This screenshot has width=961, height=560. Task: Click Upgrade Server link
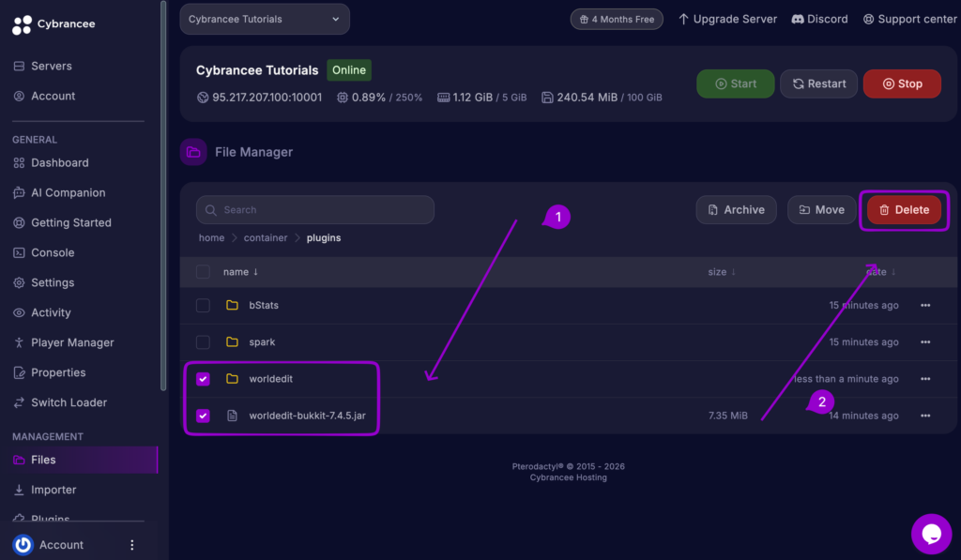(727, 19)
